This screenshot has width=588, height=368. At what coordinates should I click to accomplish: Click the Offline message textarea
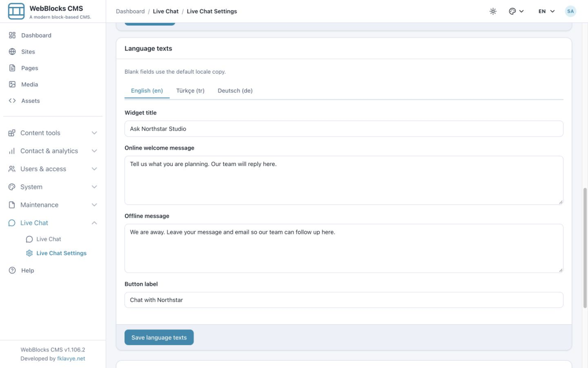point(344,248)
